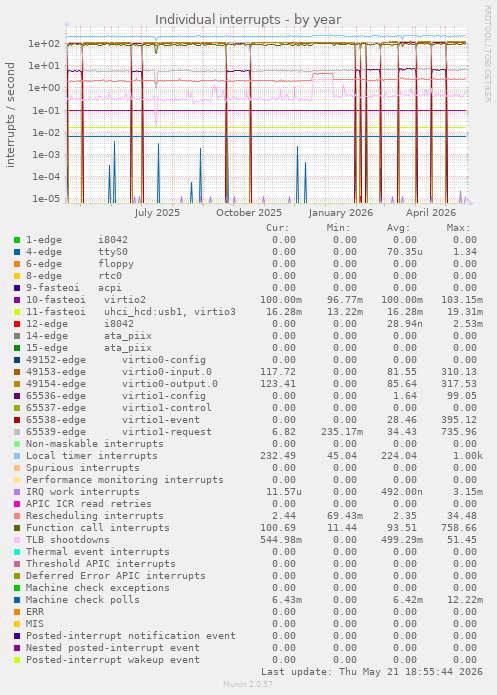Click the orange swatch beside 6-edge floppy
Screen dimensions: 497x695
pos(17,264)
